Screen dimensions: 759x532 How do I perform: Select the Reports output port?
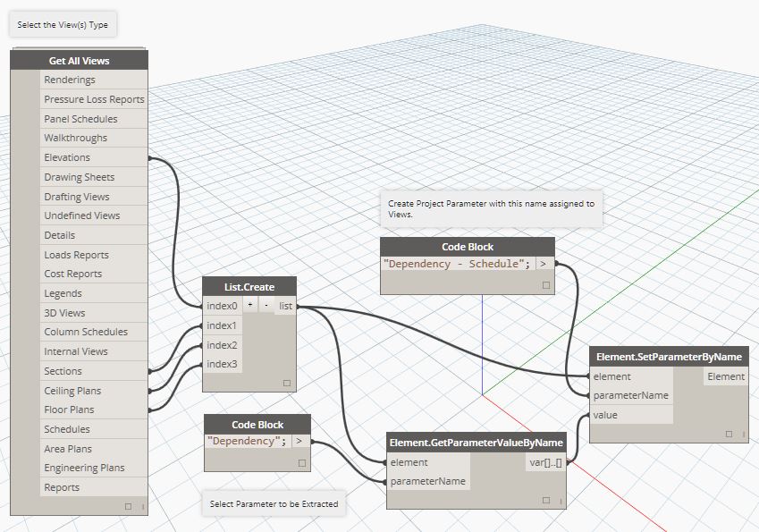coord(94,487)
